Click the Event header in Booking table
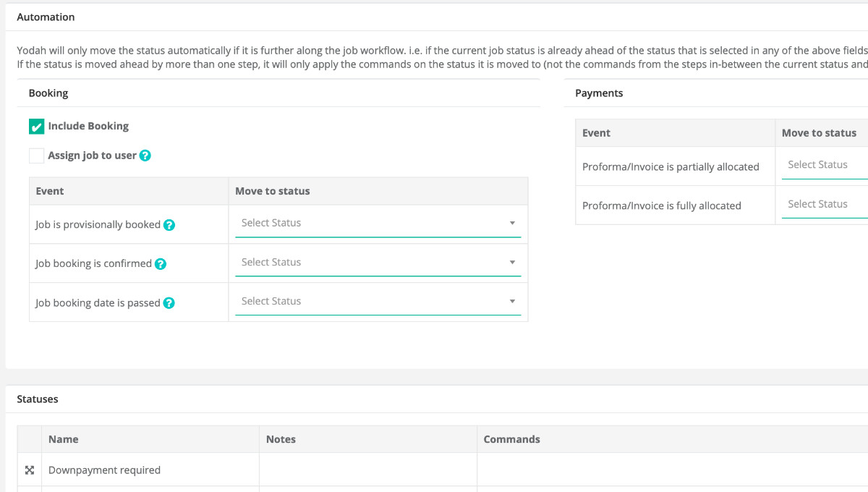Screen dimensions: 868x492 click(x=50, y=191)
